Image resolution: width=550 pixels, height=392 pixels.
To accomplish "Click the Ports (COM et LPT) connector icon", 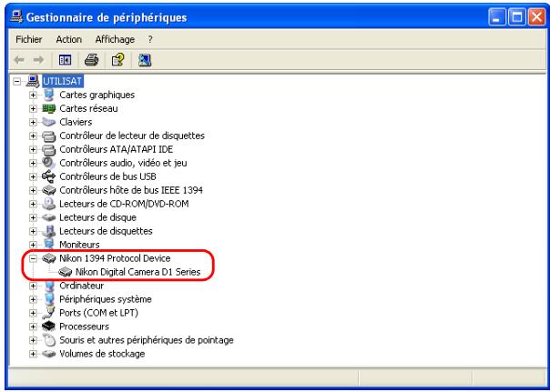I will click(49, 313).
